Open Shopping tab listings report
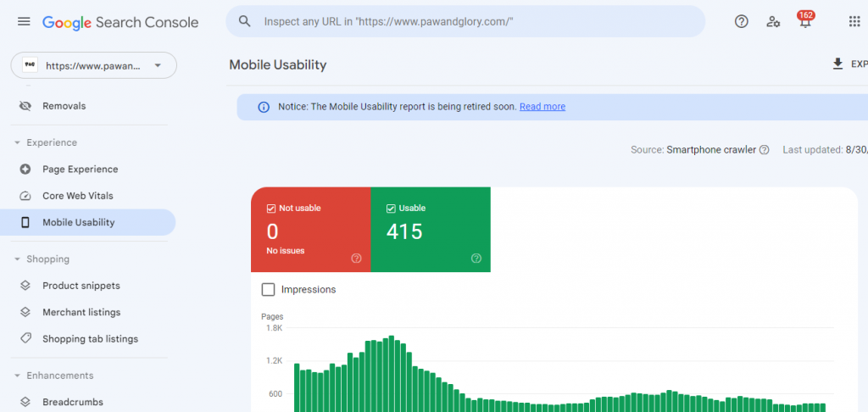The height and width of the screenshot is (412, 868). (90, 338)
